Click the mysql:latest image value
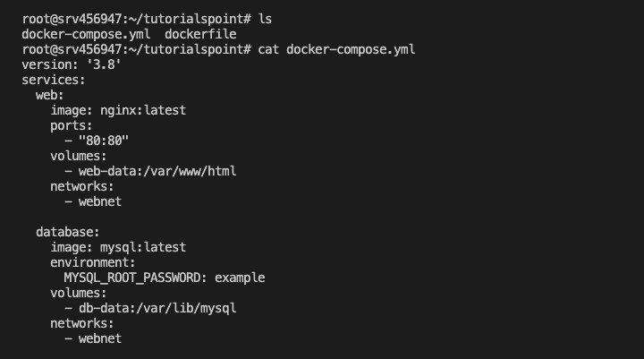The image size is (644, 359). pos(143,246)
